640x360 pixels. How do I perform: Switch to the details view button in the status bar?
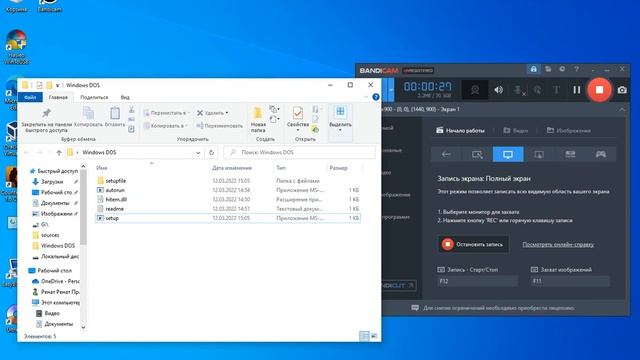(364, 336)
